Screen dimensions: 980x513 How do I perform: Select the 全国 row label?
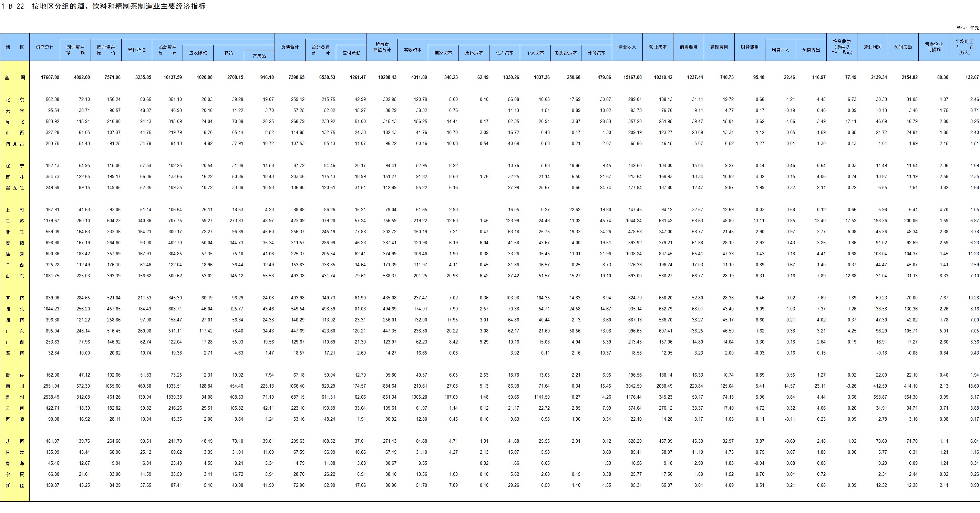[x=15, y=77]
